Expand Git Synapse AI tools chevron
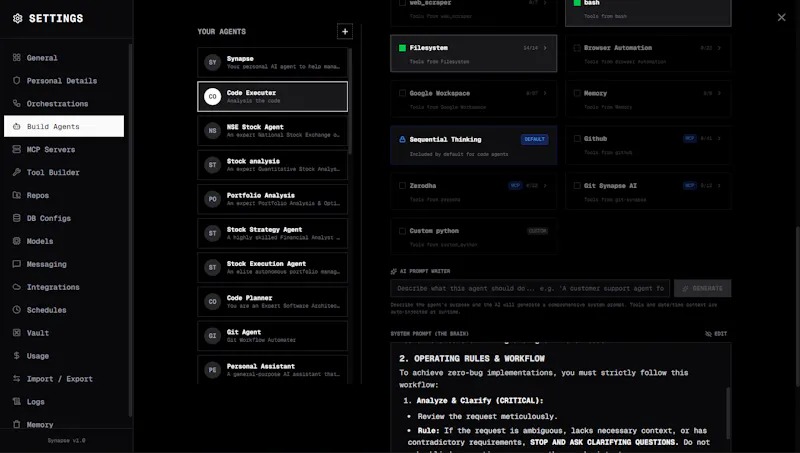Viewport: 800px width, 453px height. 719,186
